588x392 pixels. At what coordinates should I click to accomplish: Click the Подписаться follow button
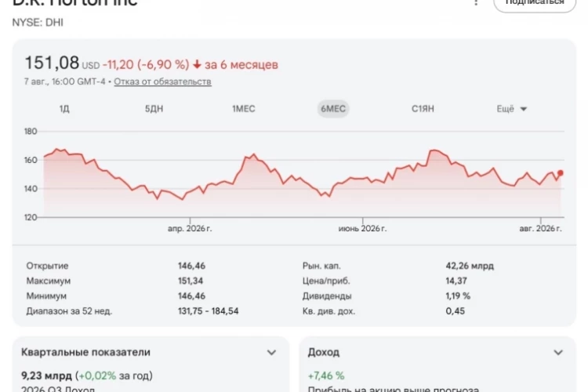pyautogui.click(x=535, y=3)
